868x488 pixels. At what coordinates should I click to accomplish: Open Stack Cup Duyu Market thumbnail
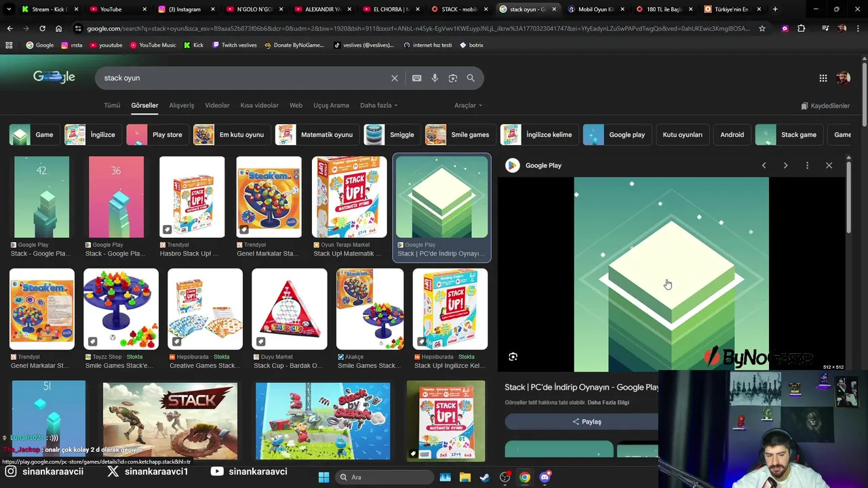pos(290,309)
